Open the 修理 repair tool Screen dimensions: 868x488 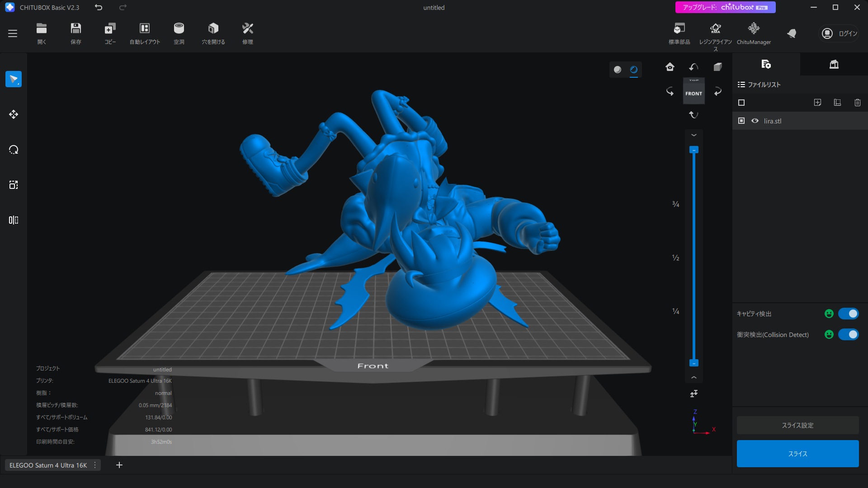[x=248, y=33]
